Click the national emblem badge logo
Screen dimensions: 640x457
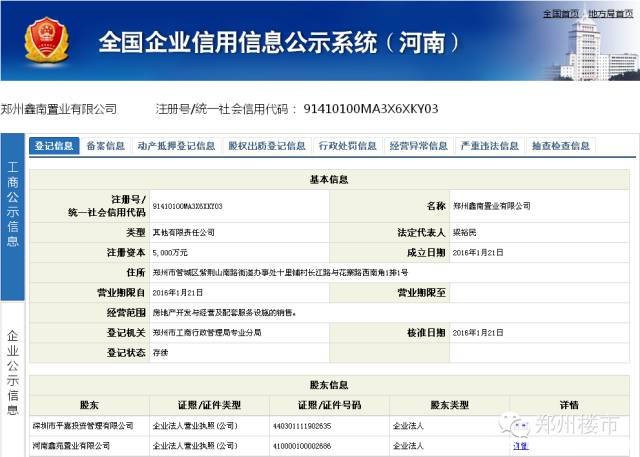click(x=47, y=40)
